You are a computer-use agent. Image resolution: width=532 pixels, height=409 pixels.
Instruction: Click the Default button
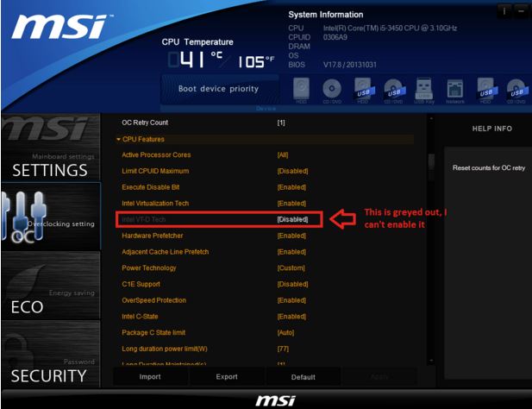coord(303,377)
